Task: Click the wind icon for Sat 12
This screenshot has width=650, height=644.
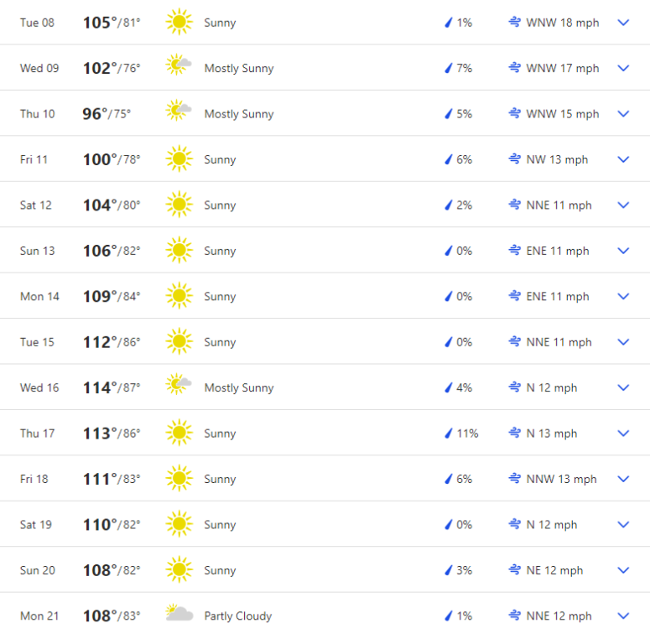Action: (515, 205)
